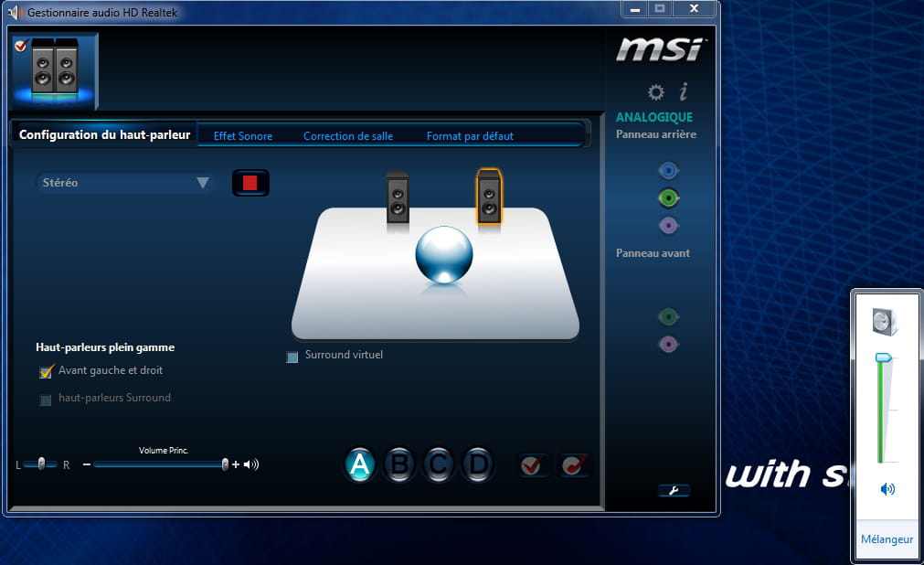Select the speakers device icon
The image size is (924, 565).
(x=54, y=70)
